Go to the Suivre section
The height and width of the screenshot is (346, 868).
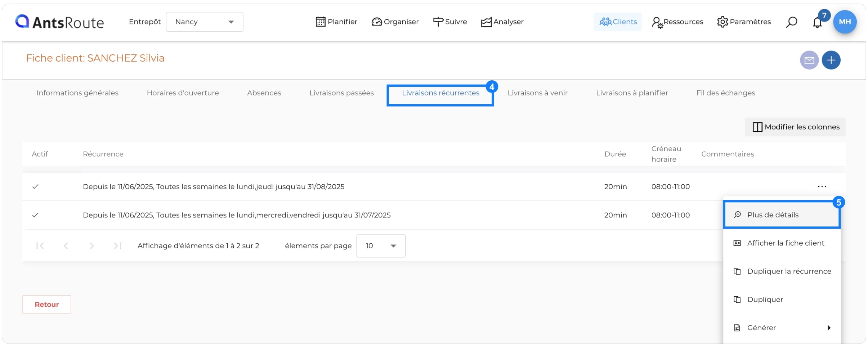click(450, 22)
